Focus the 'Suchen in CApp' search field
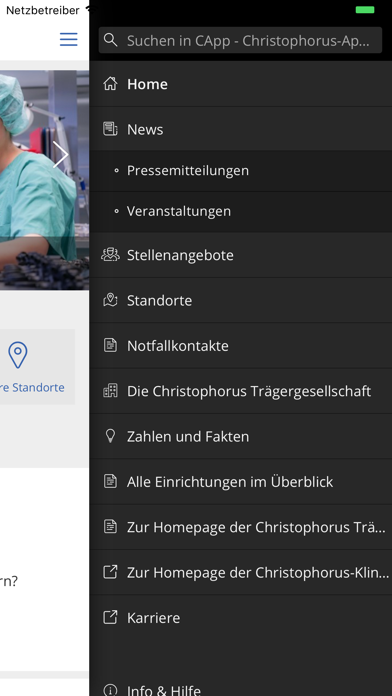The height and width of the screenshot is (696, 392). [240, 40]
